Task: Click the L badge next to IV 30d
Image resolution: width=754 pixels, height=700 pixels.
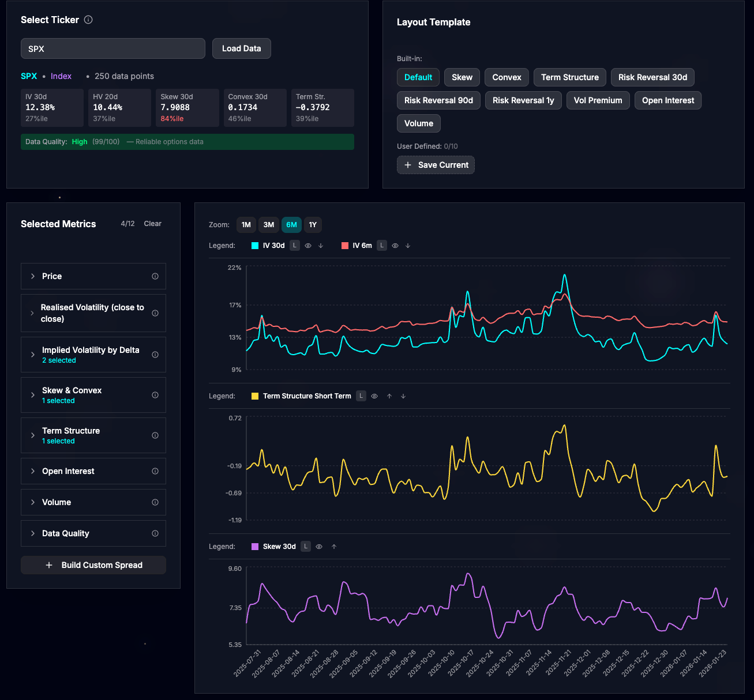Action: click(x=295, y=246)
